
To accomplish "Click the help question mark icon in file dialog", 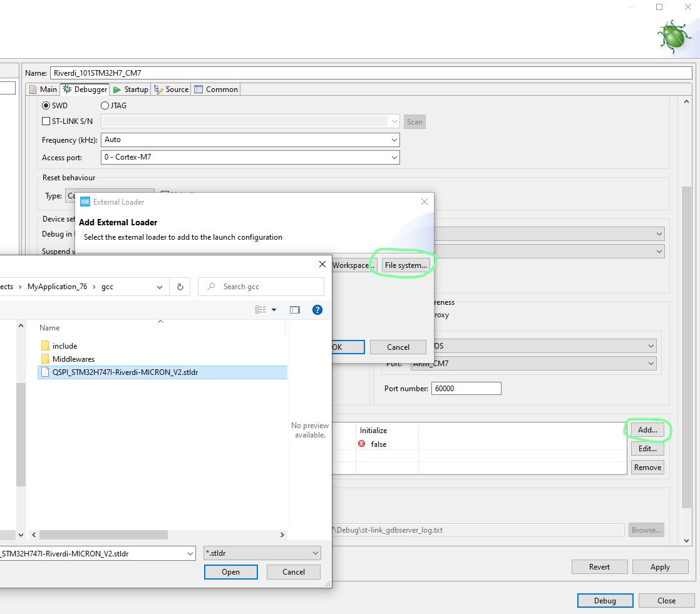I will coord(317,310).
